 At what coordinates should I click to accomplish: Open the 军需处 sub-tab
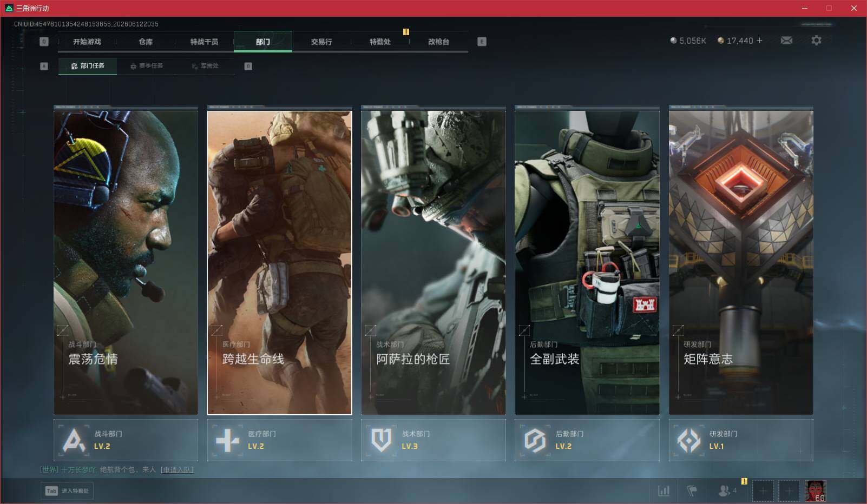(205, 66)
